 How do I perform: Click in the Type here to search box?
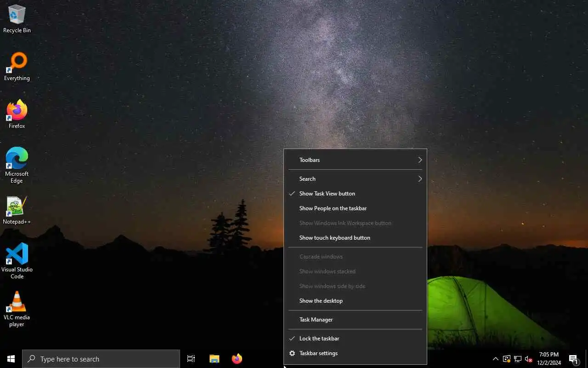pos(101,359)
